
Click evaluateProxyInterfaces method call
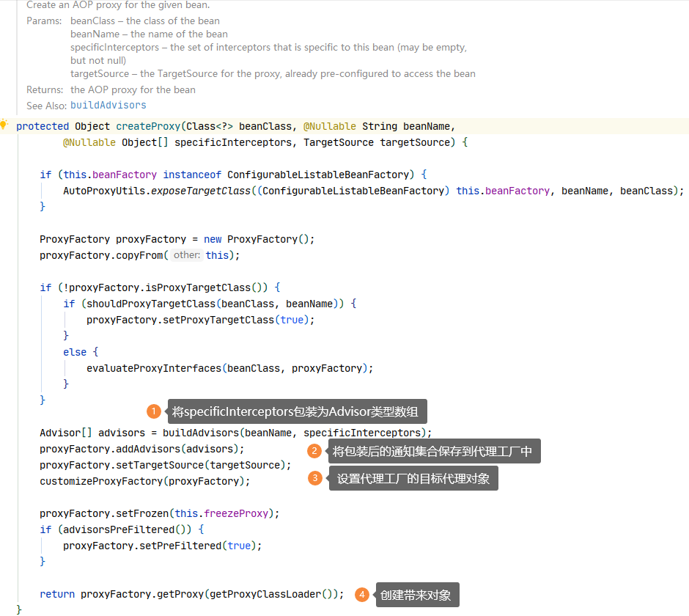(154, 368)
